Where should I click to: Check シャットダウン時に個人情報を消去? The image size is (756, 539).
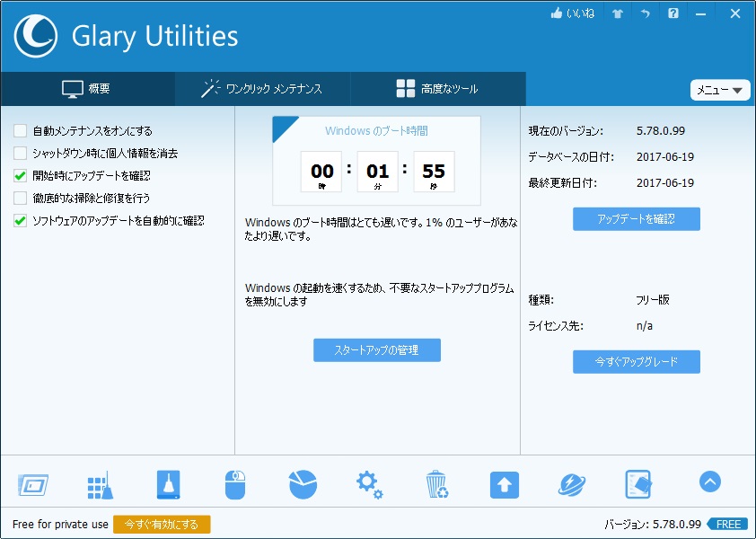tap(18, 152)
